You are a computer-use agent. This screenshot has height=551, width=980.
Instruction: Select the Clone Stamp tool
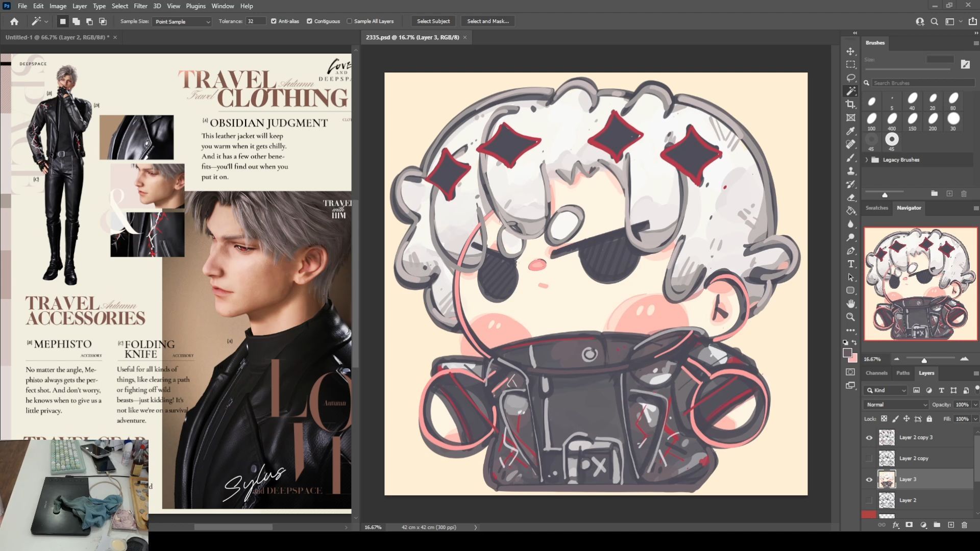point(850,171)
